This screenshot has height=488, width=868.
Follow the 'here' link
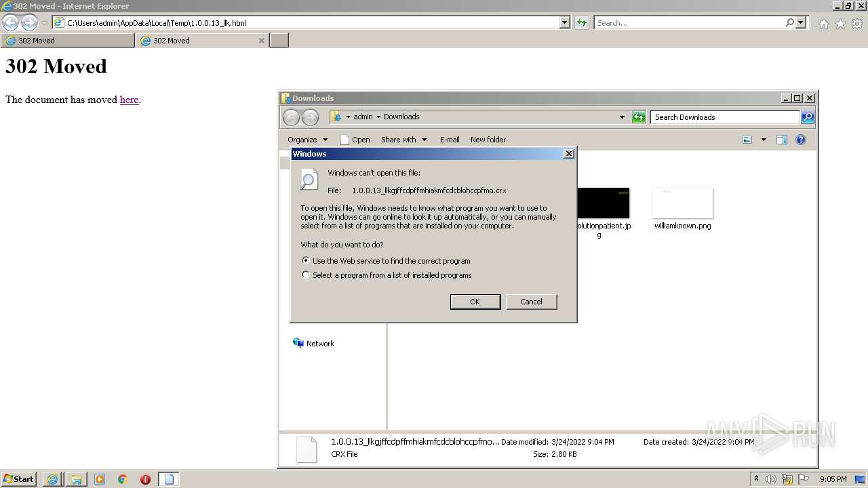129,100
